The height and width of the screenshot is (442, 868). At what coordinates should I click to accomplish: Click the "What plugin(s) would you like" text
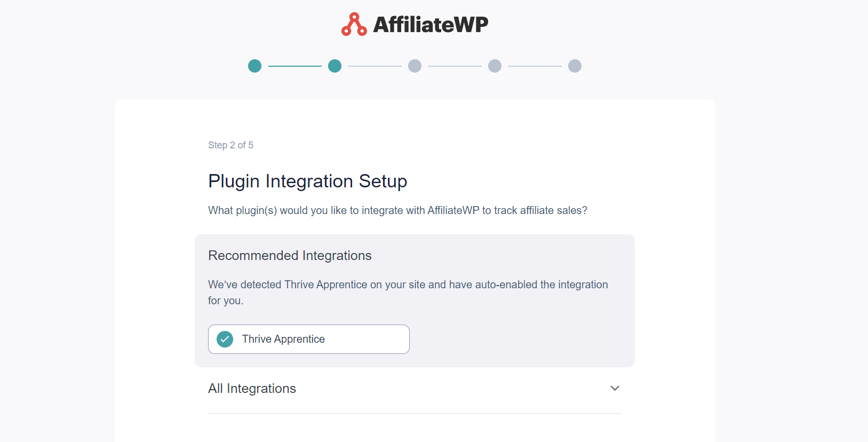tap(397, 210)
